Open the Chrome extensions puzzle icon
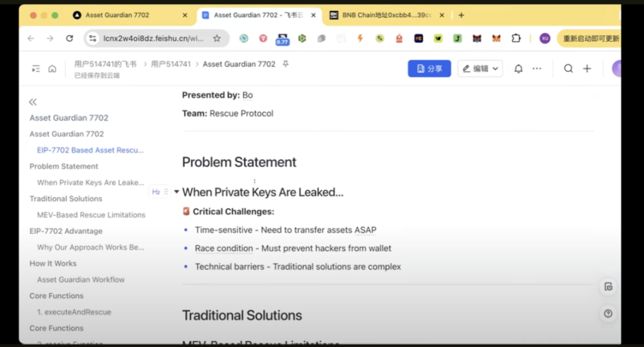This screenshot has width=644, height=347. 516,38
